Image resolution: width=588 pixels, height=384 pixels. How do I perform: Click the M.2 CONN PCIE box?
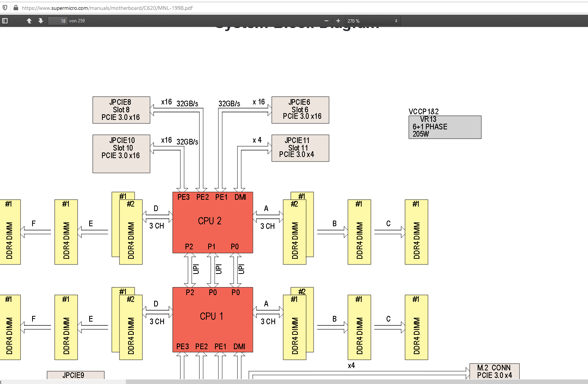[494, 371]
